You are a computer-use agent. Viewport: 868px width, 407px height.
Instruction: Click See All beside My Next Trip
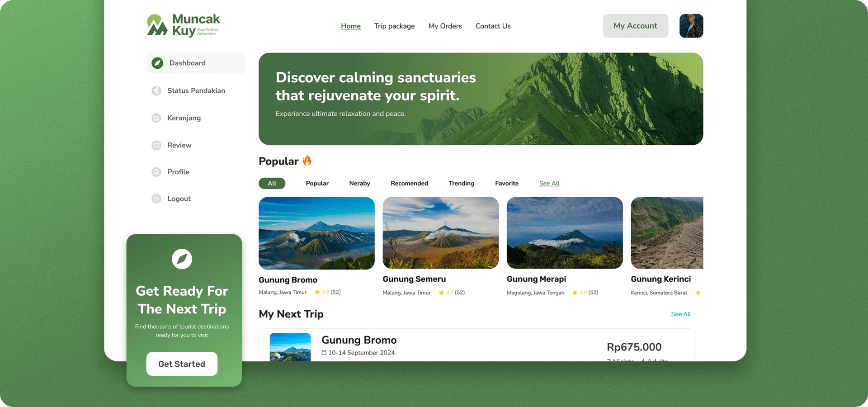coord(680,314)
